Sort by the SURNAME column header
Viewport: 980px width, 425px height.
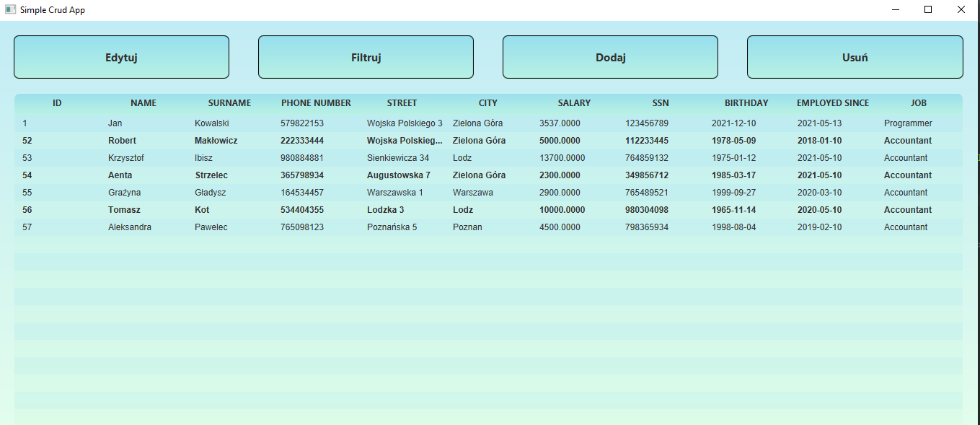pyautogui.click(x=229, y=102)
